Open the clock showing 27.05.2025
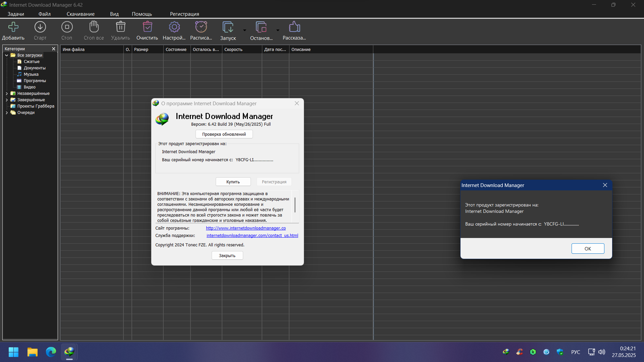644x362 pixels. [x=624, y=352]
